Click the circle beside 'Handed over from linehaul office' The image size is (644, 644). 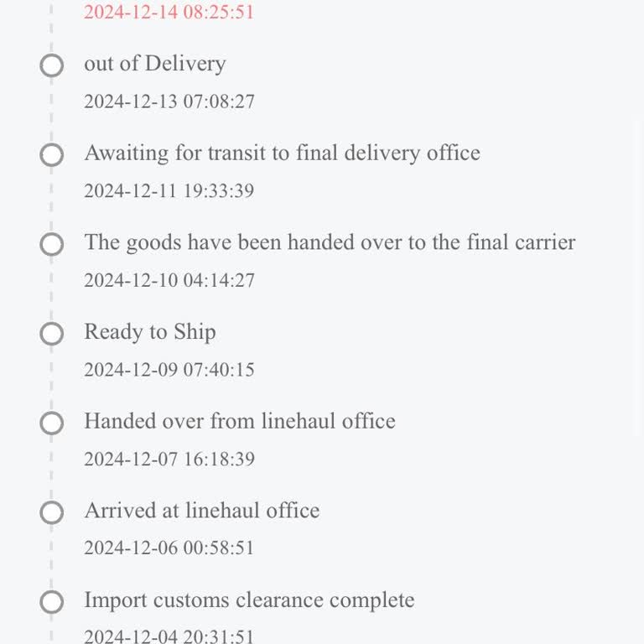tap(52, 423)
